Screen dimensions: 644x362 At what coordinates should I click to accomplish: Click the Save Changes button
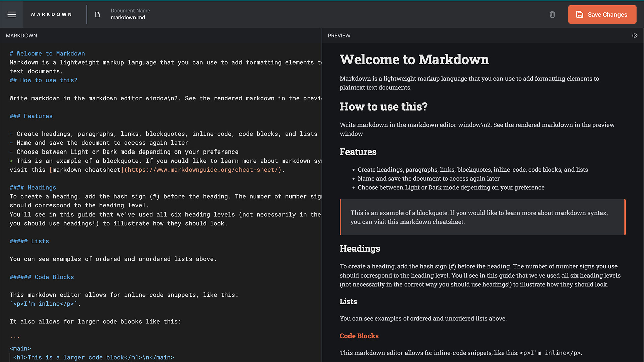[602, 14]
